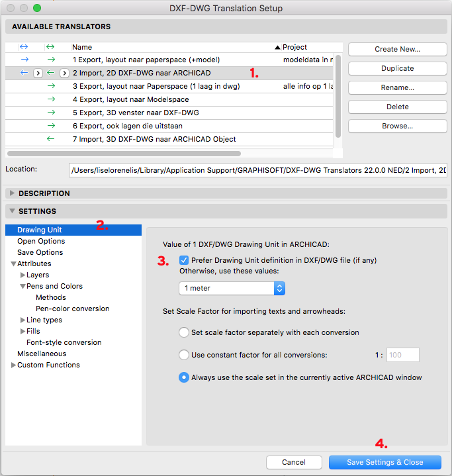Click green double-arrow column header
The height and width of the screenshot is (476, 452).
coord(50,47)
